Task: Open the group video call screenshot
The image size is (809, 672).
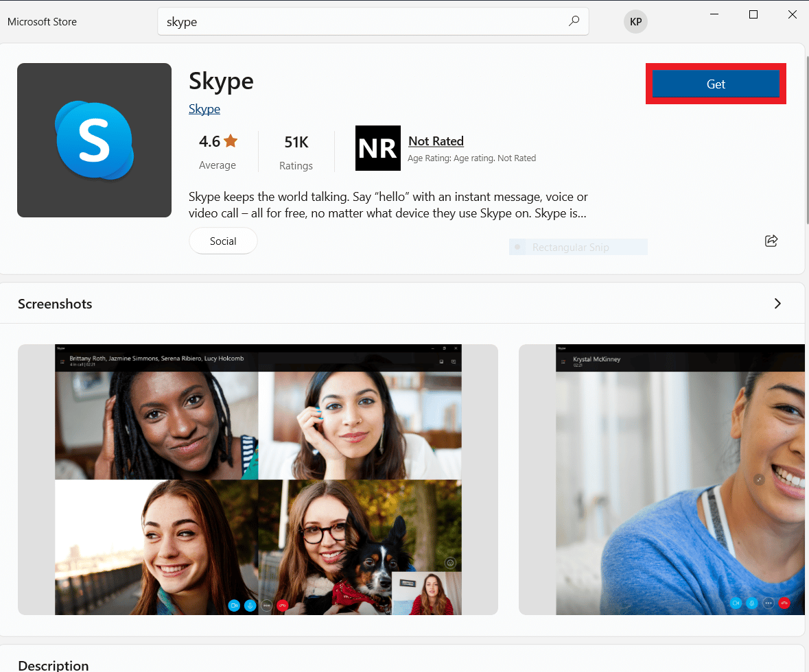Action: pos(258,479)
